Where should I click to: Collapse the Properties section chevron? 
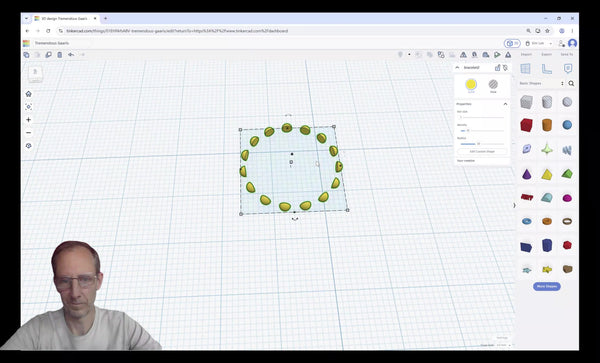[505, 104]
